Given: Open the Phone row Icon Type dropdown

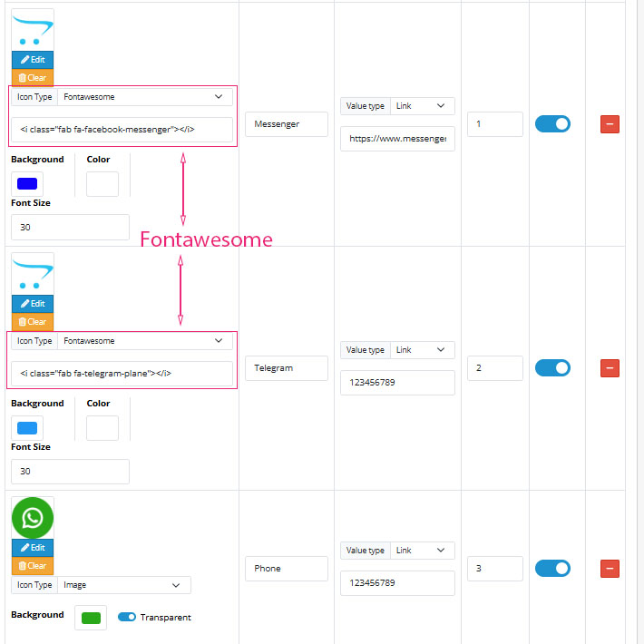Looking at the screenshot, I should tap(123, 585).
